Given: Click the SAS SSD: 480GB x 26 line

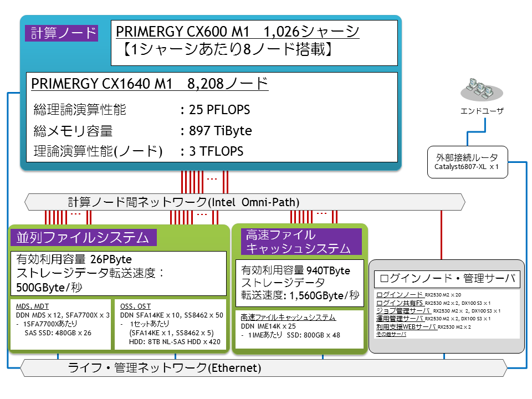Looking at the screenshot, I should coord(58,333).
